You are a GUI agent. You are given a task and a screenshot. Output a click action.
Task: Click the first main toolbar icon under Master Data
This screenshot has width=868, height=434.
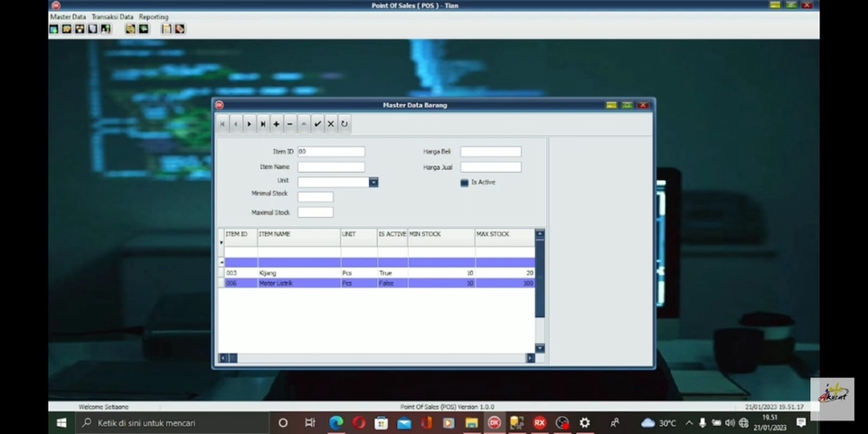(x=53, y=29)
